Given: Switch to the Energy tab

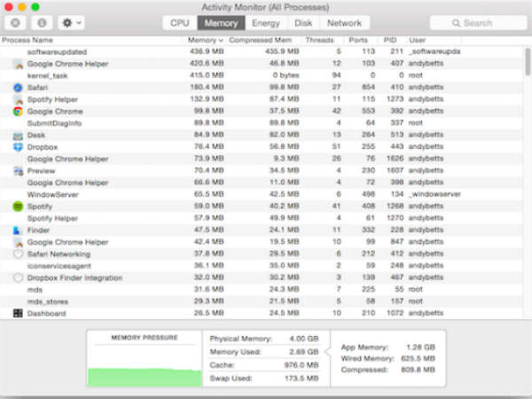Looking at the screenshot, I should [266, 23].
